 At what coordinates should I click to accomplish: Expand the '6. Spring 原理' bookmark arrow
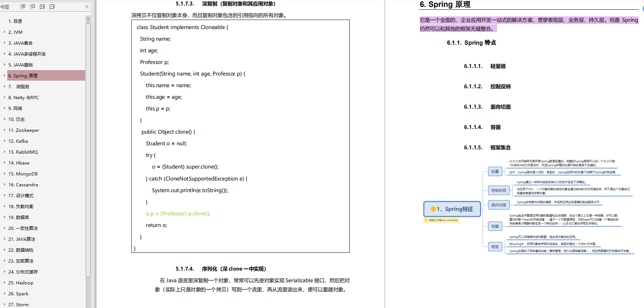pos(4,76)
